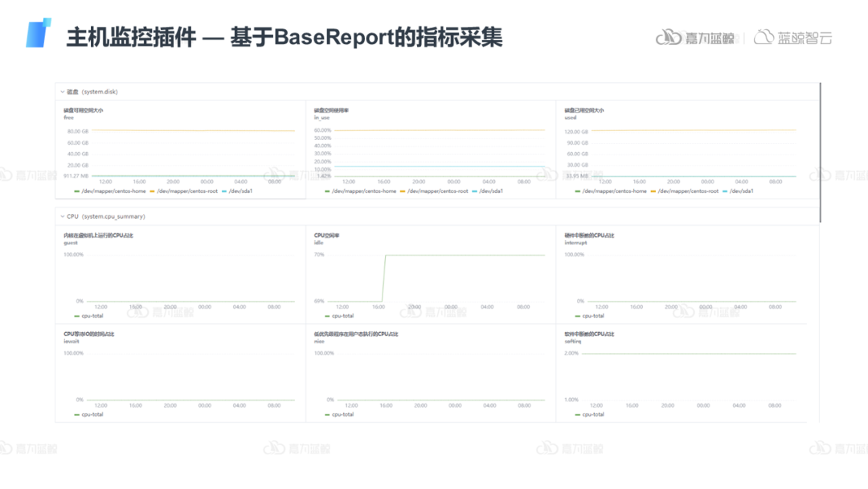Click the 120.00 GB axis label in used chart

coord(576,132)
